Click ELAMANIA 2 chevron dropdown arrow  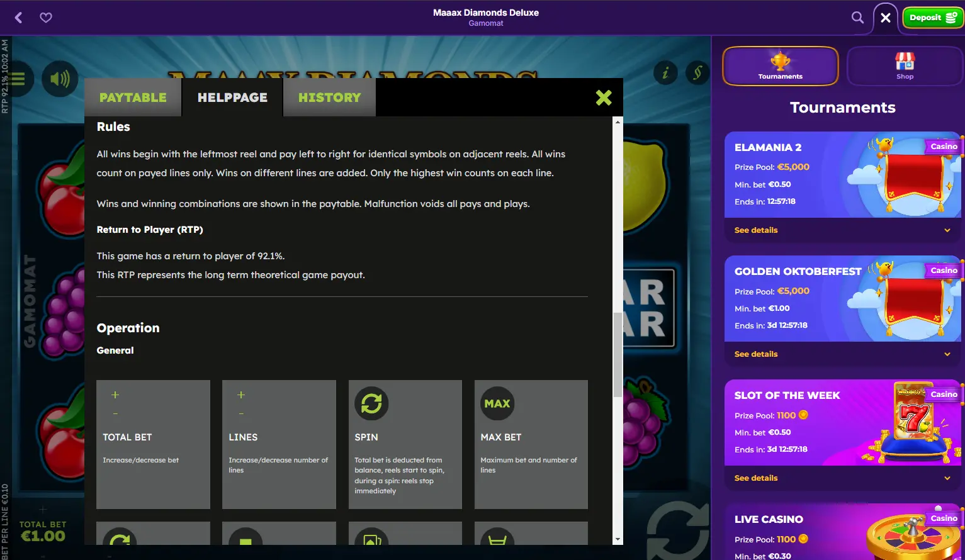(x=947, y=230)
